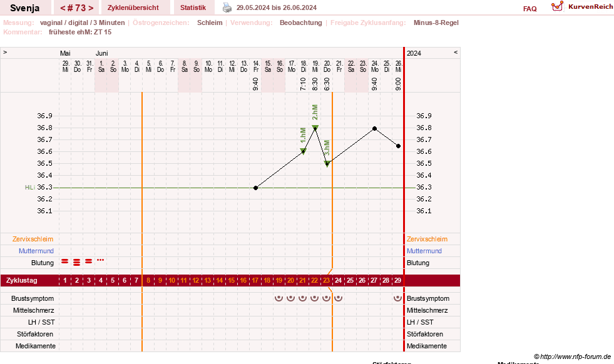Click the left Blutung row label
This screenshot has height=364, width=614.
43,263
